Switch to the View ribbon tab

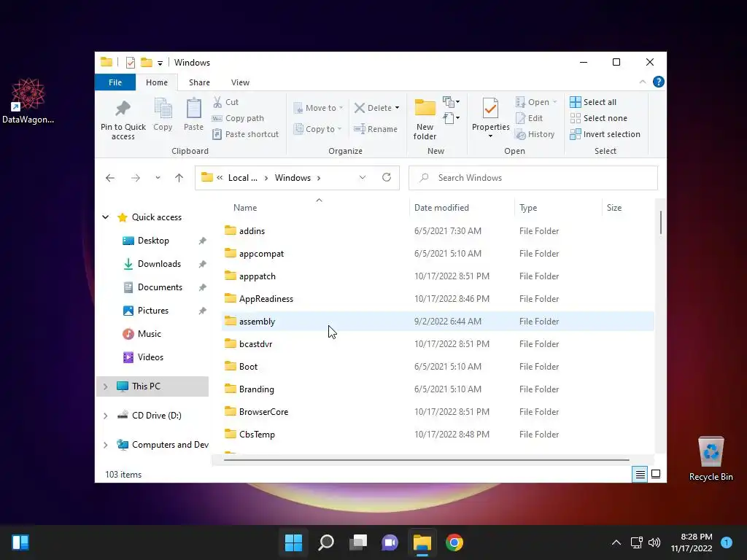pyautogui.click(x=240, y=82)
